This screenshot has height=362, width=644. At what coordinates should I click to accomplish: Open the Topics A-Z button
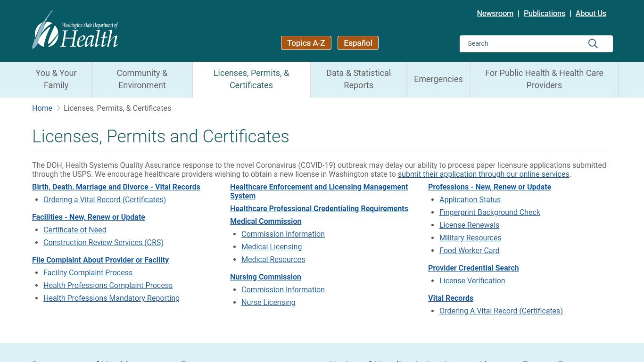coord(306,43)
